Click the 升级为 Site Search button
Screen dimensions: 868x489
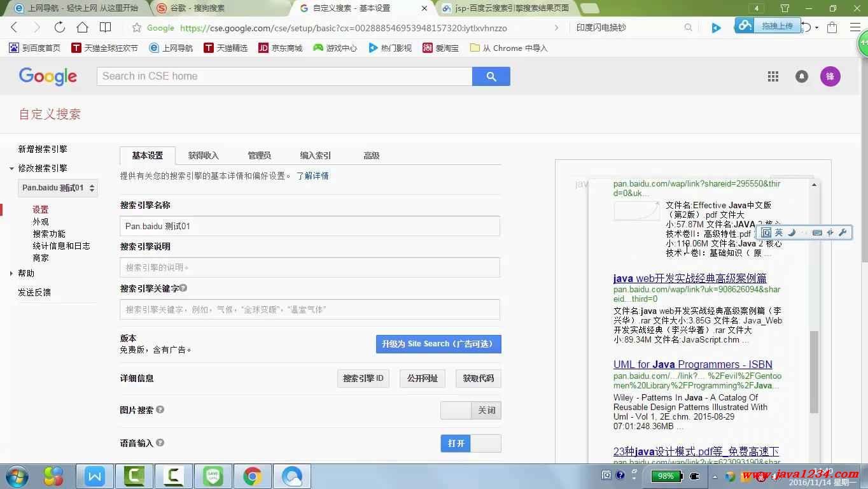pos(438,344)
